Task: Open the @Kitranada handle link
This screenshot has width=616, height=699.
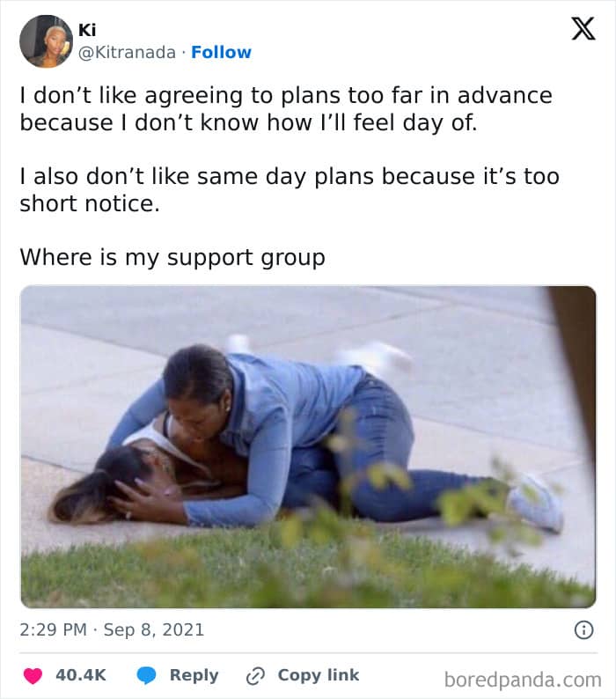Action: tap(127, 53)
